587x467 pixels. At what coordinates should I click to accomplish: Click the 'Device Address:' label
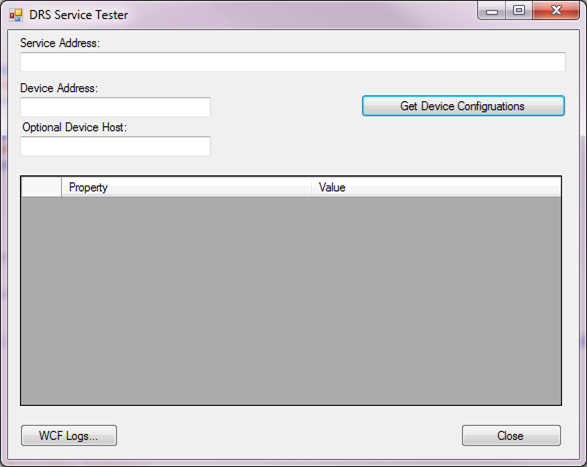tap(59, 88)
